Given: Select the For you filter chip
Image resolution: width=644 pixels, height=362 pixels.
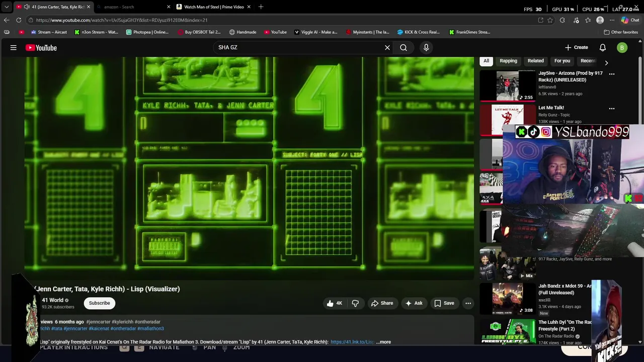Looking at the screenshot, I should 562,61.
